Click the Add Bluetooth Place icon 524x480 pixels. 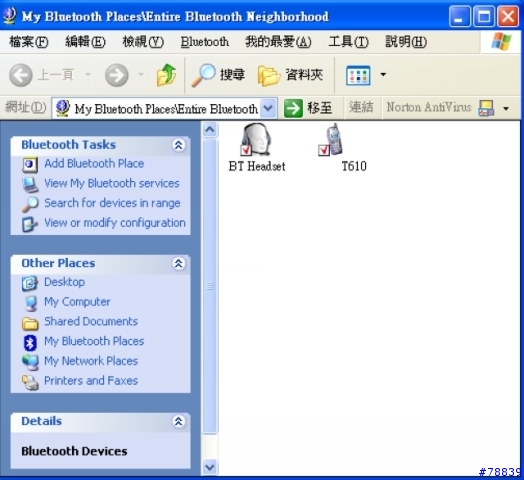[30, 164]
